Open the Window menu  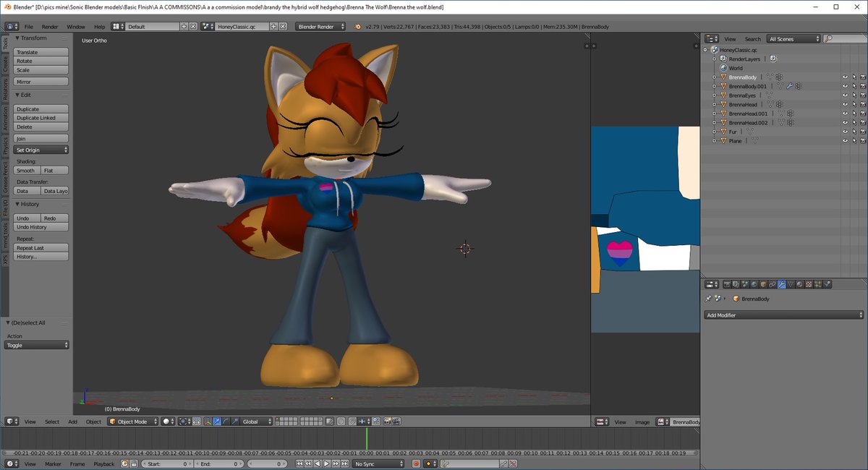click(x=76, y=27)
